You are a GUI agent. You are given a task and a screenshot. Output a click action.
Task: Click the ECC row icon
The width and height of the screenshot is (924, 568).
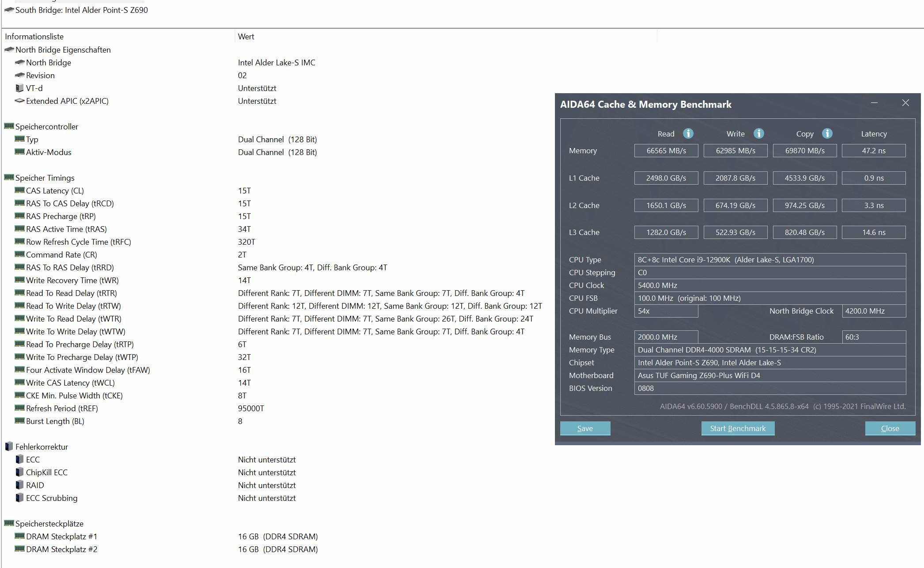(19, 459)
